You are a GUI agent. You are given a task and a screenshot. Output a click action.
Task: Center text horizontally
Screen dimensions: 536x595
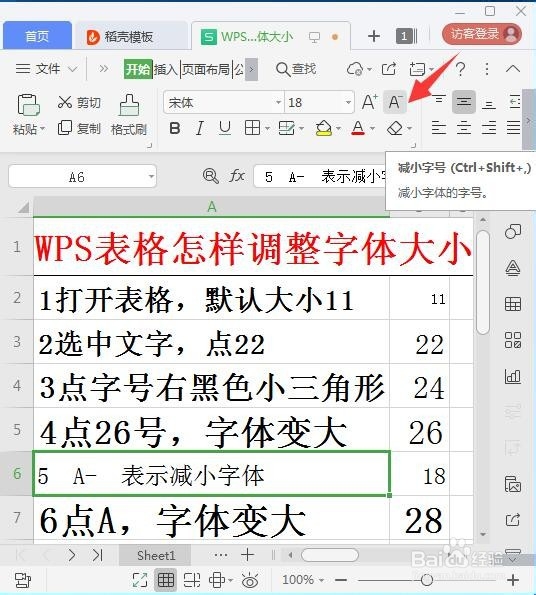pyautogui.click(x=464, y=128)
